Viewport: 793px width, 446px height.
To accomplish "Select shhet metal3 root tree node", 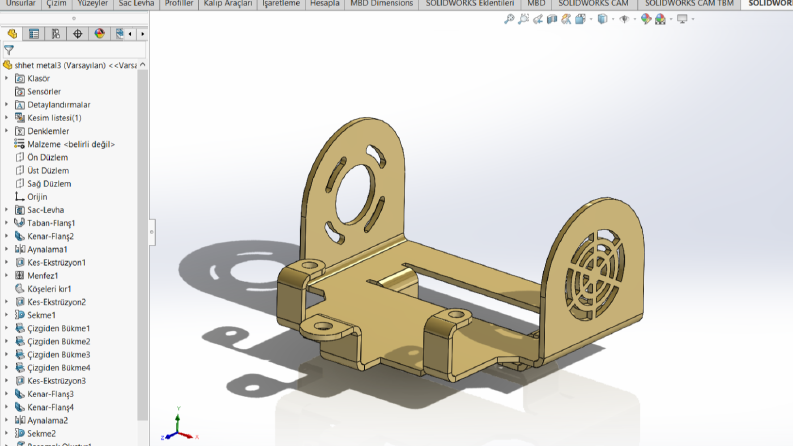I will [x=75, y=65].
